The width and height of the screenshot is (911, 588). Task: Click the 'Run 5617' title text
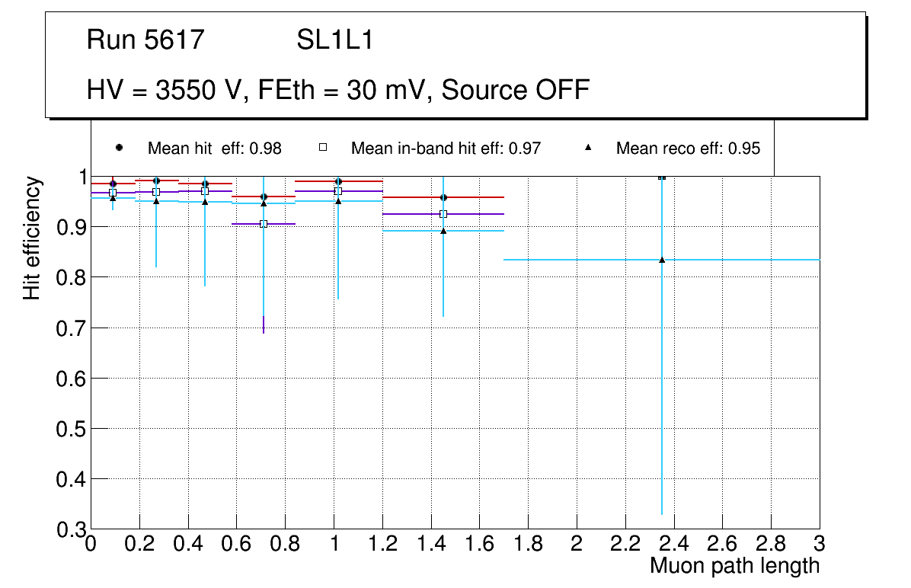(145, 40)
